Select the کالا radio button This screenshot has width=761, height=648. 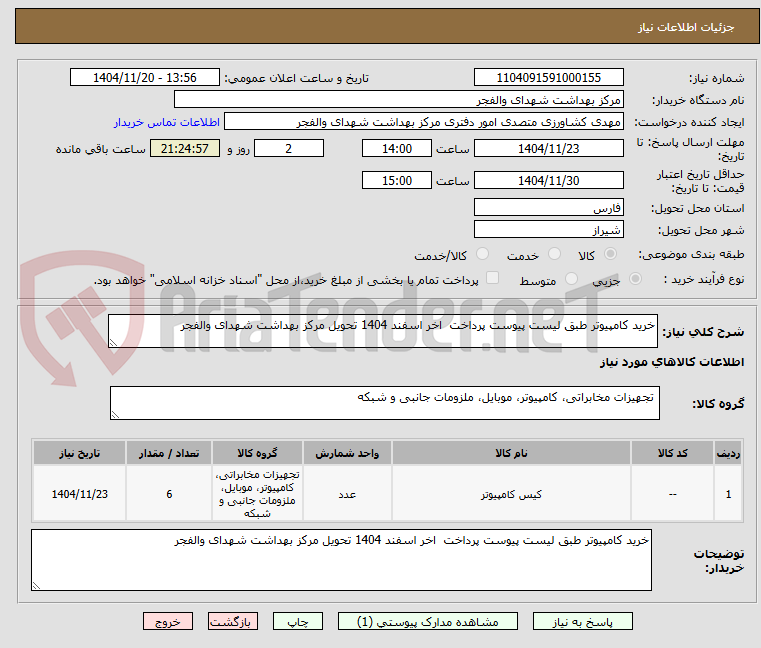[611, 254]
